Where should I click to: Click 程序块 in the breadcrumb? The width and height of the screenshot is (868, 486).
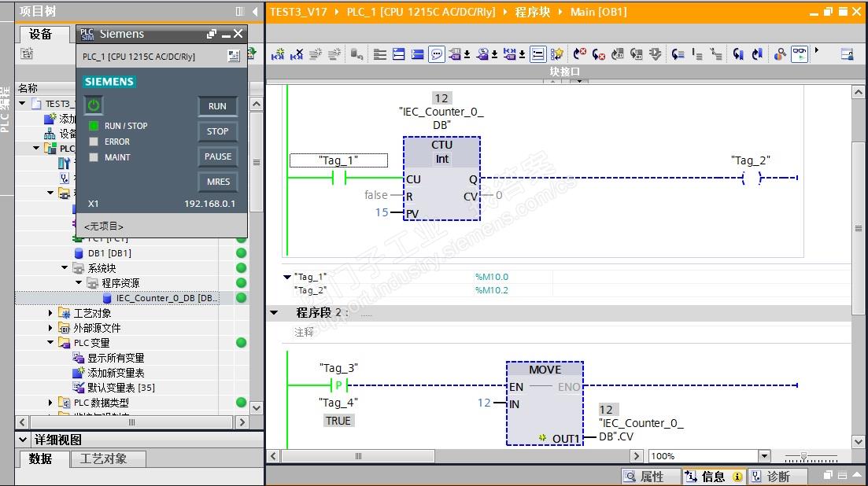click(533, 12)
